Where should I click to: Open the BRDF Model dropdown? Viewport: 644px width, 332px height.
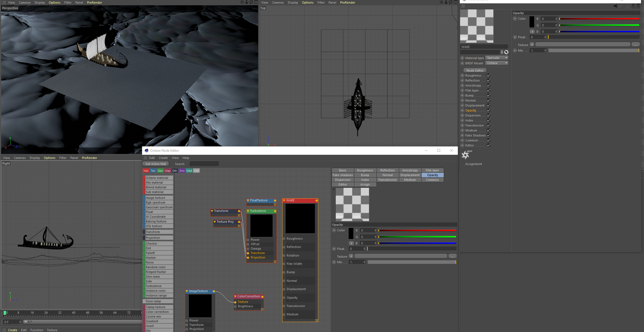(x=497, y=63)
